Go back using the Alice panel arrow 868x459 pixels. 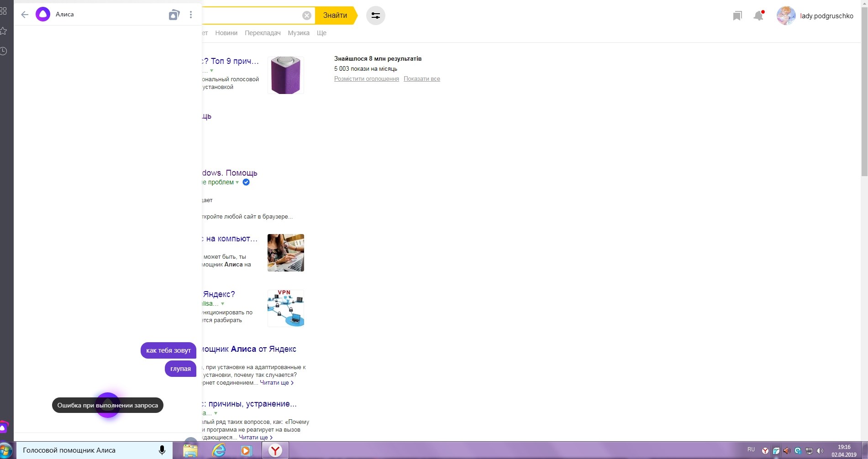(x=25, y=15)
